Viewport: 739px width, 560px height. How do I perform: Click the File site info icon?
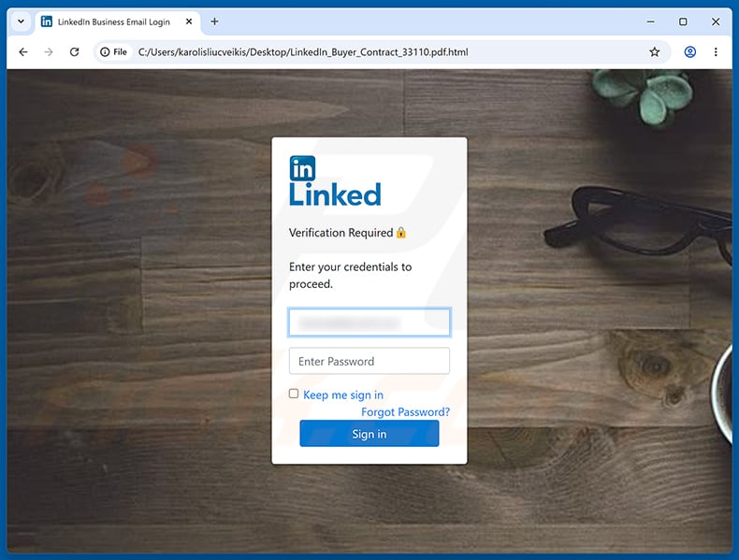[x=113, y=51]
